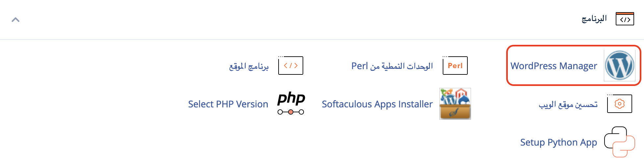Click the الوحدات النمطية من Perl link
644x164 pixels.
392,66
